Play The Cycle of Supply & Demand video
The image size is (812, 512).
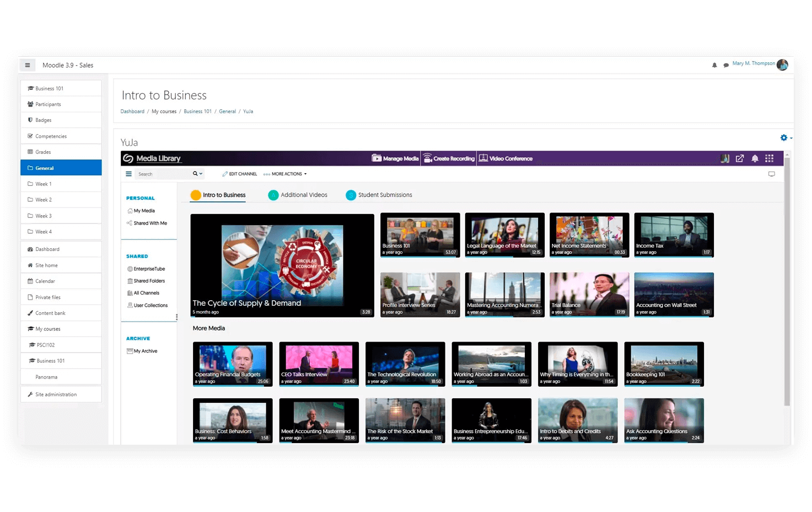pos(282,265)
